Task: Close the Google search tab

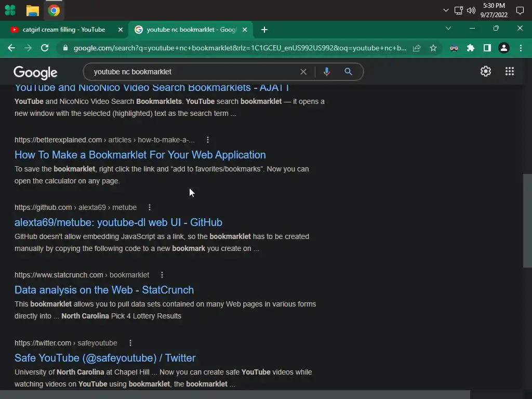Action: point(245,30)
